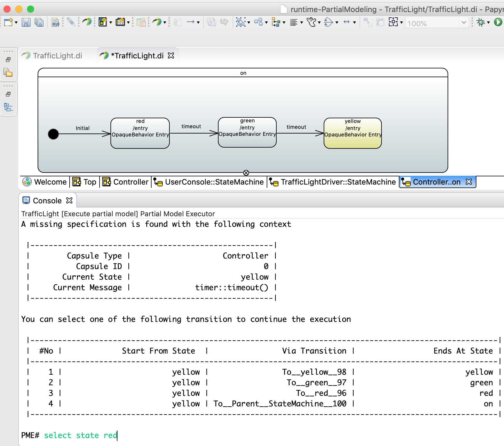Screen dimensions: 504x446
Task: Open the New wizard dropdown arrow
Action: (16, 22)
